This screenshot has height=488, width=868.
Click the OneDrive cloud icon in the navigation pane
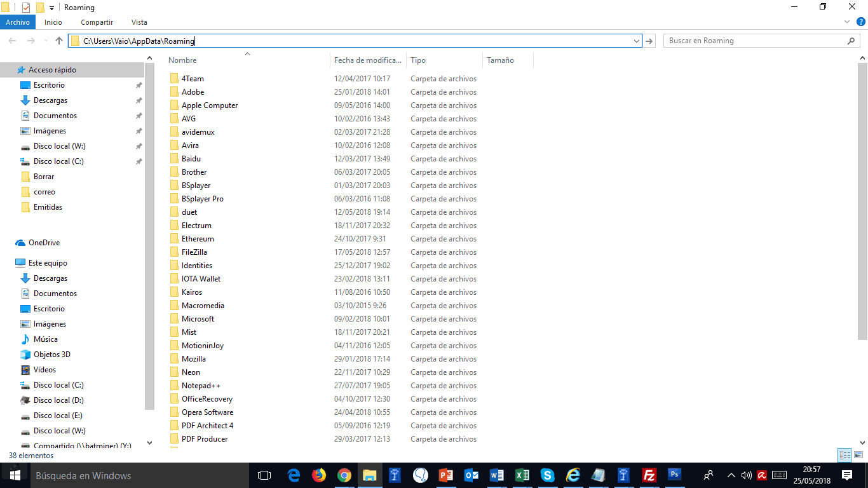click(20, 243)
